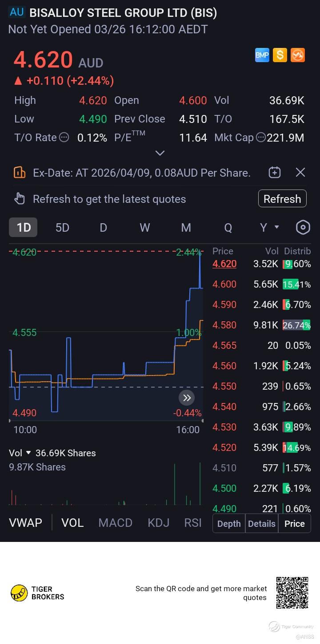This screenshot has width=320, height=644.
Task: Add ex-date event to calendar
Action: coord(275,173)
